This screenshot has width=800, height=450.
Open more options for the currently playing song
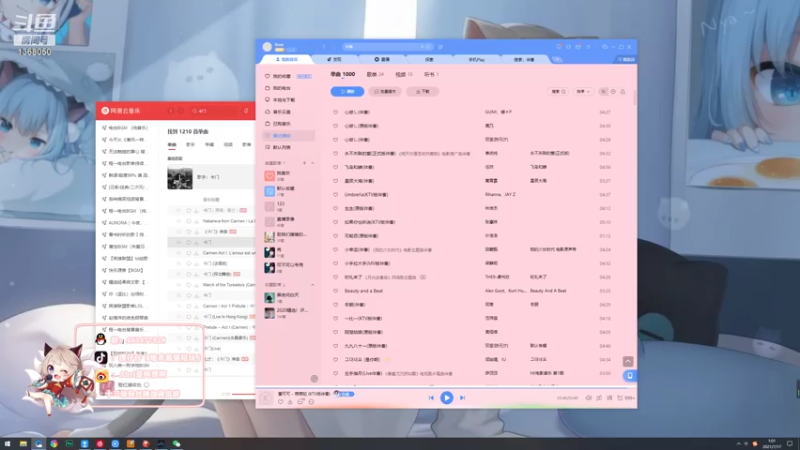[311, 402]
